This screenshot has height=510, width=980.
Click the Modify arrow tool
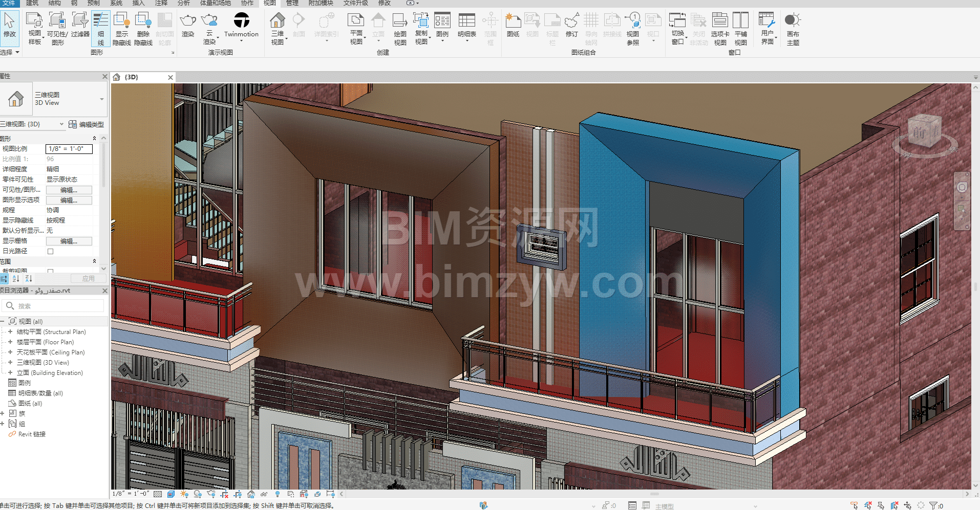[x=10, y=26]
